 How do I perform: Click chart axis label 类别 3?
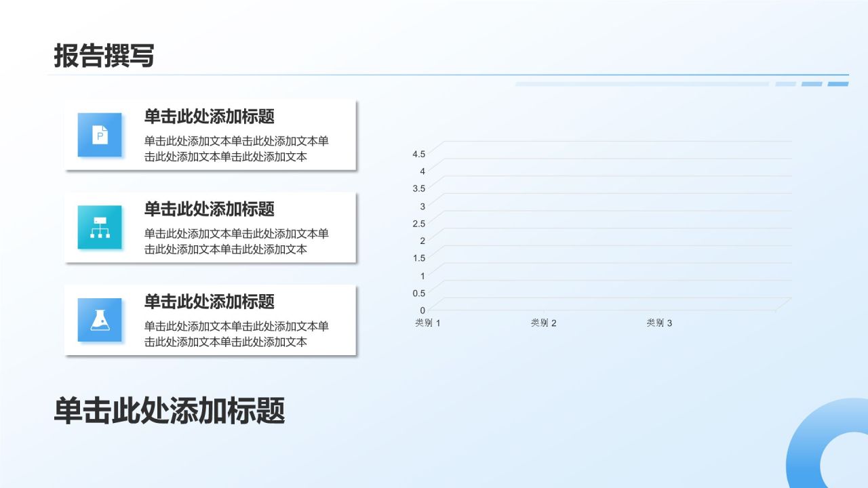(659, 323)
